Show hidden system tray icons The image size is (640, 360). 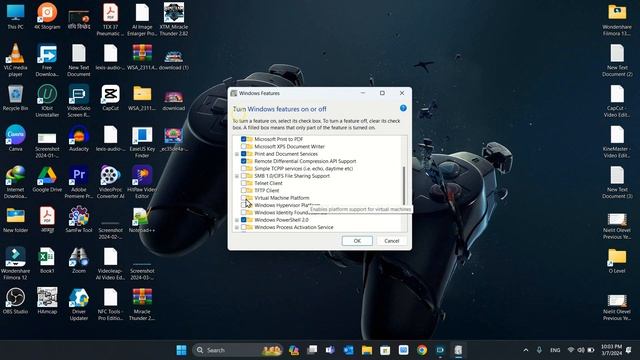click(526, 350)
